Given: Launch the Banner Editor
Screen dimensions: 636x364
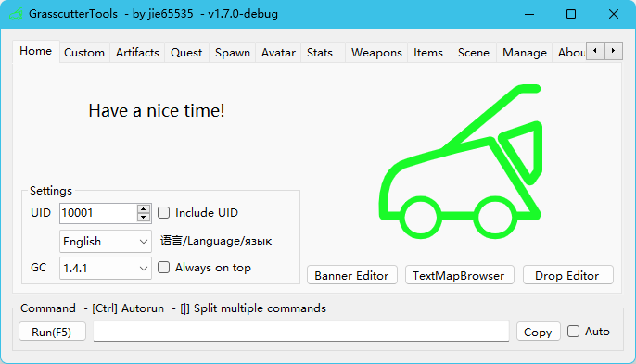Looking at the screenshot, I should click(352, 275).
